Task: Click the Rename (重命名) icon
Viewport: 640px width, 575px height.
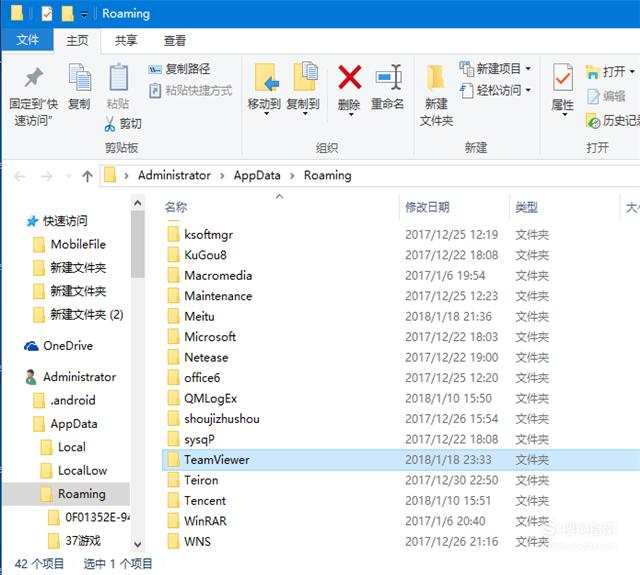Action: (388, 77)
